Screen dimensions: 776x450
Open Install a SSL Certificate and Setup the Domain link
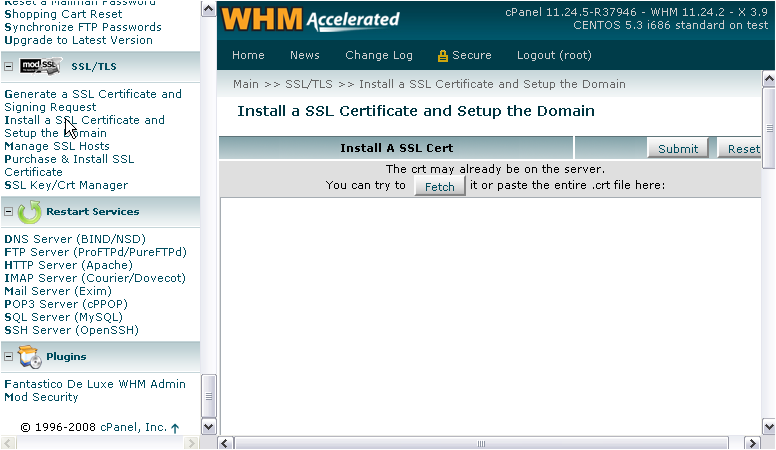[84, 127]
